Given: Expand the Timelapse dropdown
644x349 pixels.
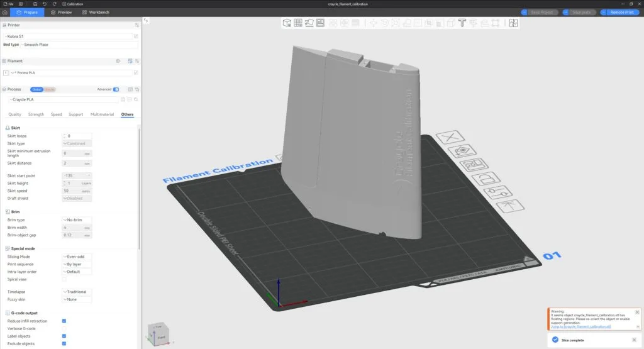Looking at the screenshot, I should (77, 292).
